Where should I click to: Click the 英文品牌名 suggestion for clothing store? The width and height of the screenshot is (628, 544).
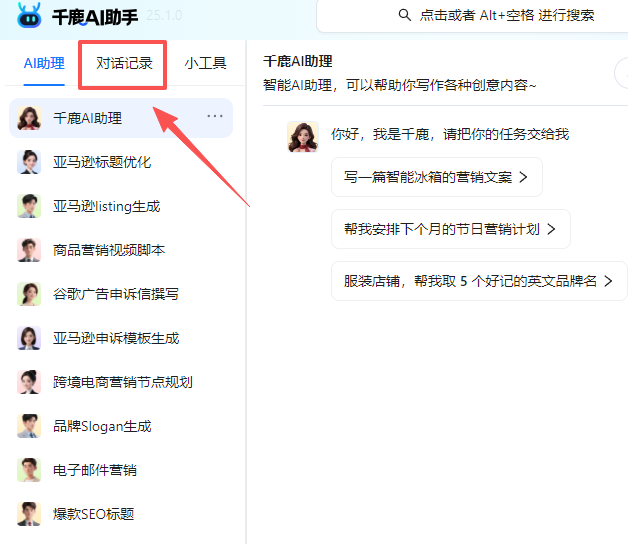tap(478, 281)
